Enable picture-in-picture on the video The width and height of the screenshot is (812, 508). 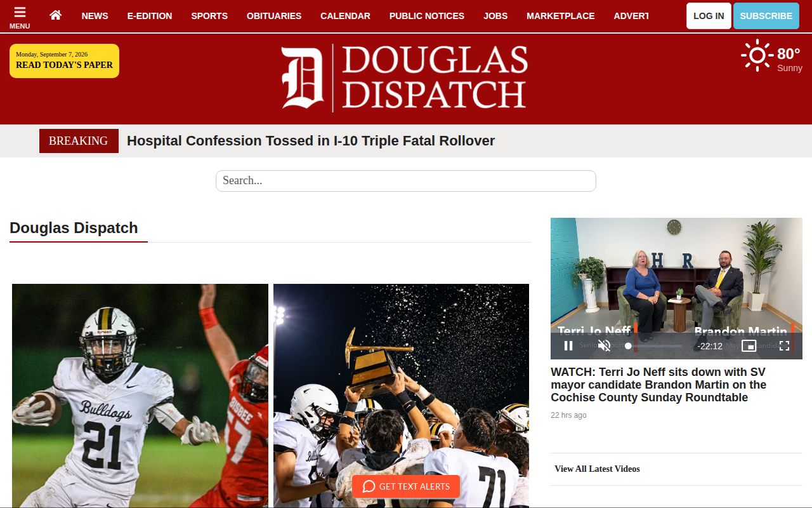[x=749, y=346]
